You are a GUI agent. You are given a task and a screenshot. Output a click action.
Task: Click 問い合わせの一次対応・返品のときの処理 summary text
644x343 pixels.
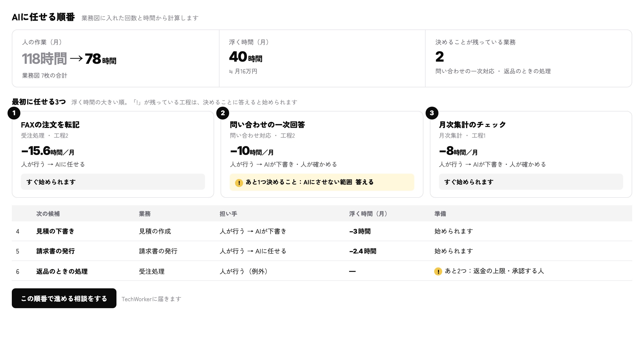coord(493,71)
